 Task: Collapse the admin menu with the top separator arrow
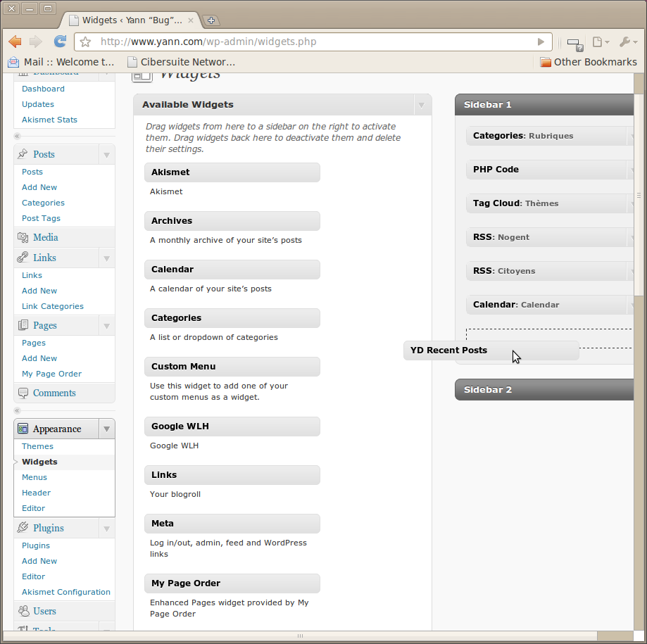17,136
